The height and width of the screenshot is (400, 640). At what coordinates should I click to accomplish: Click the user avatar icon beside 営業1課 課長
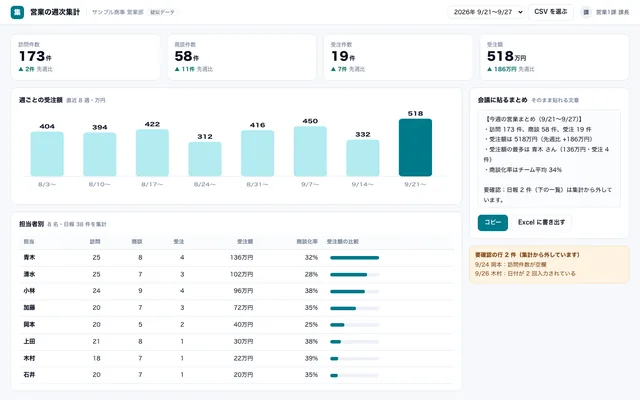click(x=586, y=12)
